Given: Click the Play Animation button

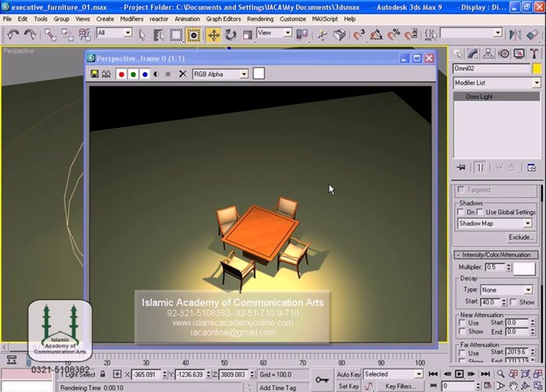Looking at the screenshot, I should 459,374.
